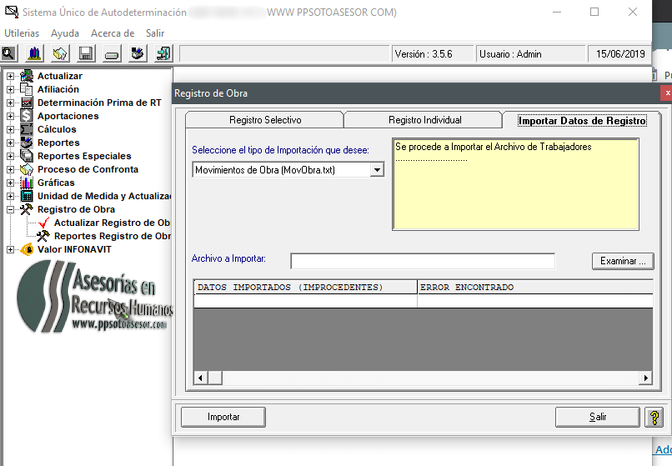Click the floppy disk save toolbar icon
This screenshot has height=466, width=672.
click(x=86, y=54)
